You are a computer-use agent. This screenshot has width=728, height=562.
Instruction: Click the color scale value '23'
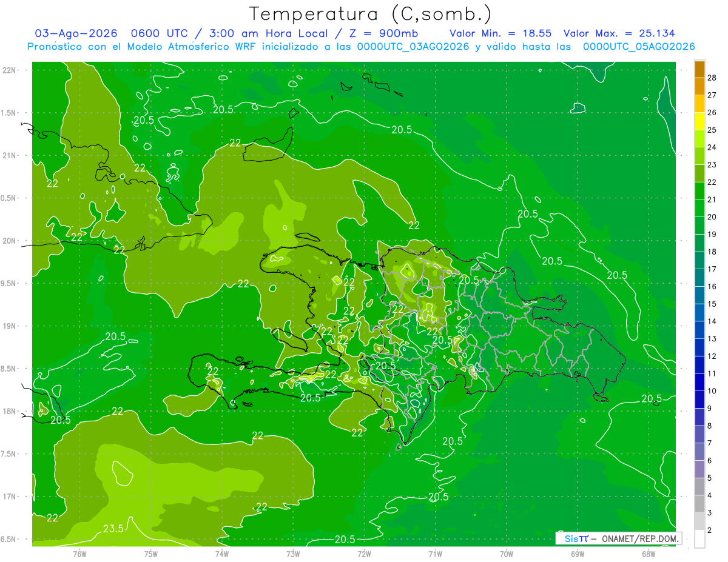pos(712,164)
